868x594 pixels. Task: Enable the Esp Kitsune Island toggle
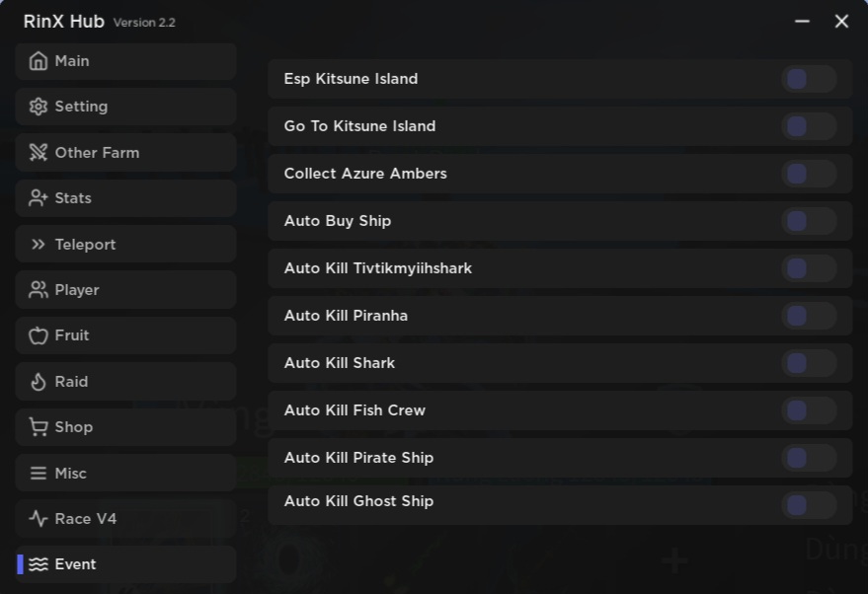[x=808, y=79]
